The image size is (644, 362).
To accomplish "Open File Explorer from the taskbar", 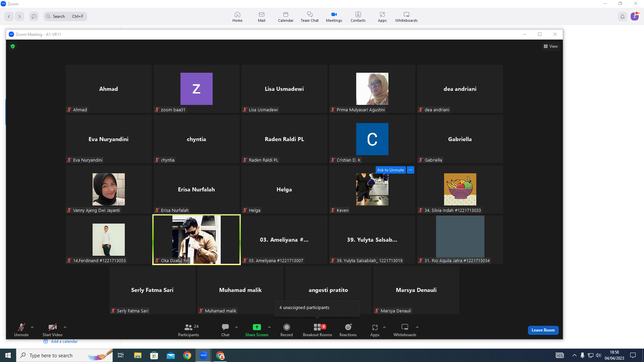I will click(138, 355).
